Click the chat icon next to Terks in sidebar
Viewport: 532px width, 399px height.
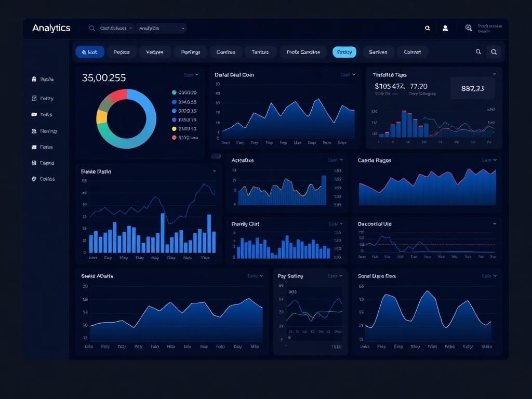click(x=34, y=115)
